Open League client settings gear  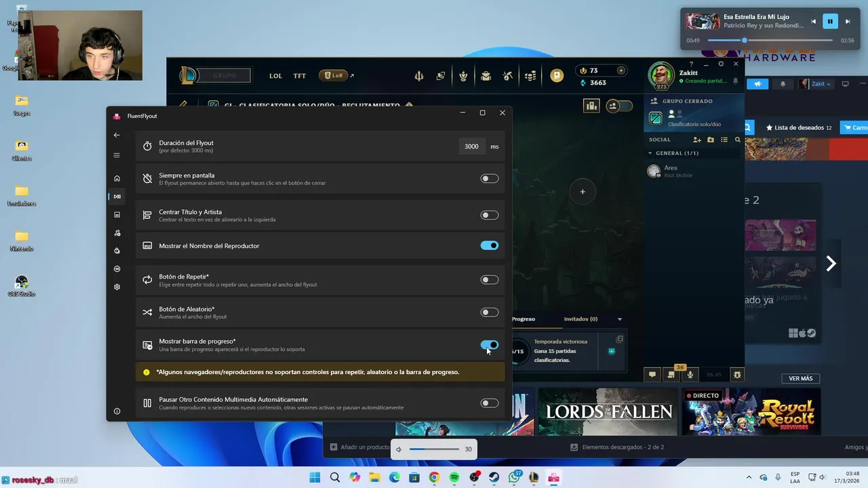[x=721, y=64]
